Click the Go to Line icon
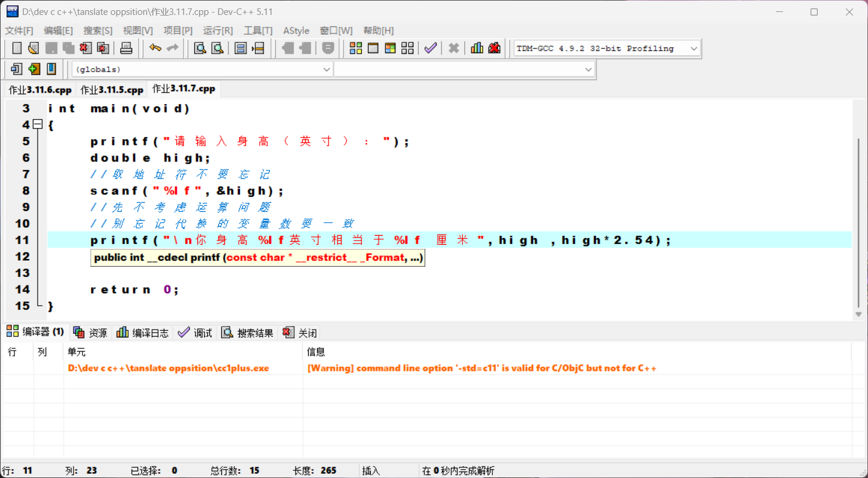868x478 pixels. (258, 48)
